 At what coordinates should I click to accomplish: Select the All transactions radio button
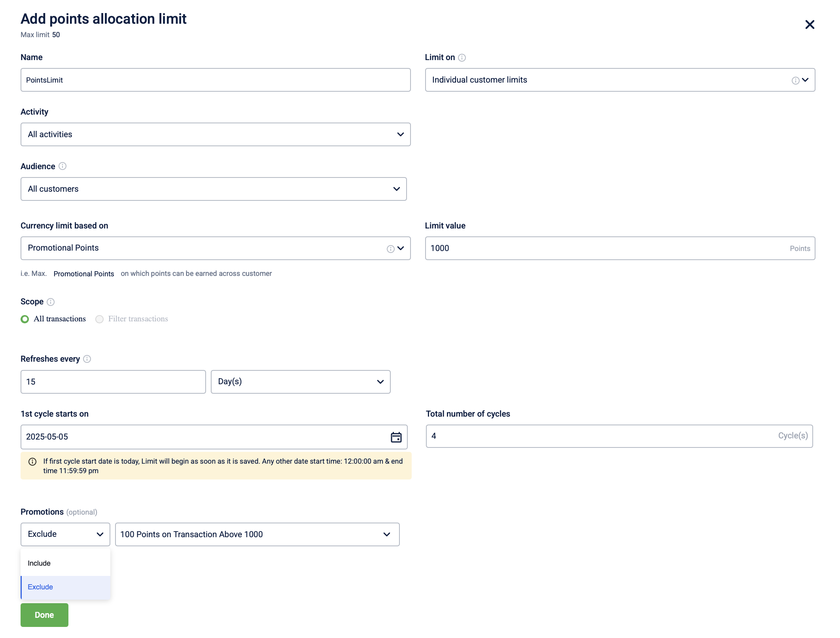pos(25,319)
